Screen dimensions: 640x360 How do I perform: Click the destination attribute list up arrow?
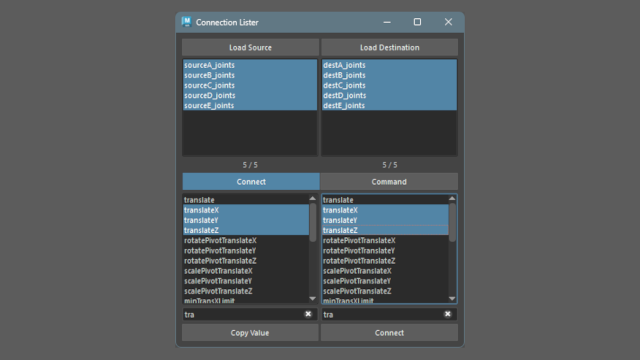point(452,198)
